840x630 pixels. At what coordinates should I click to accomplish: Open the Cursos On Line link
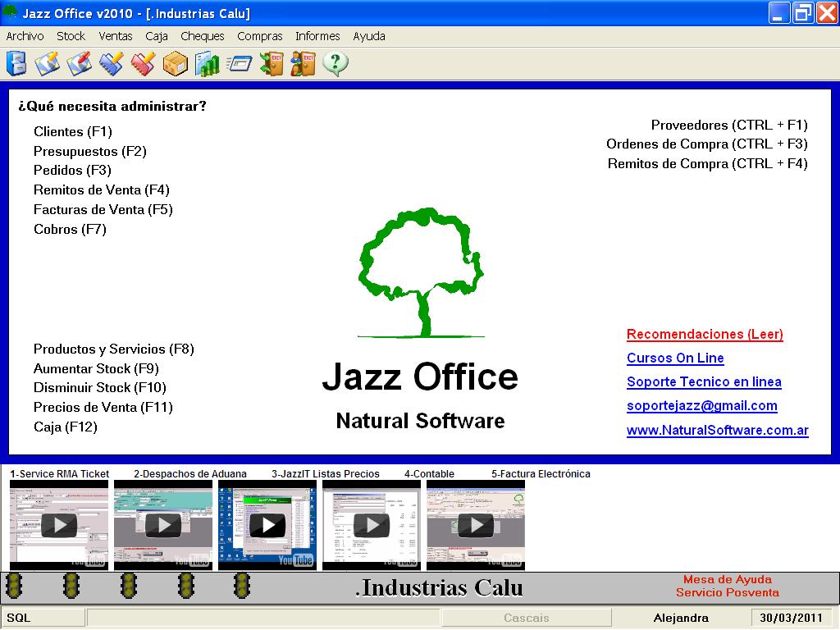tap(675, 358)
